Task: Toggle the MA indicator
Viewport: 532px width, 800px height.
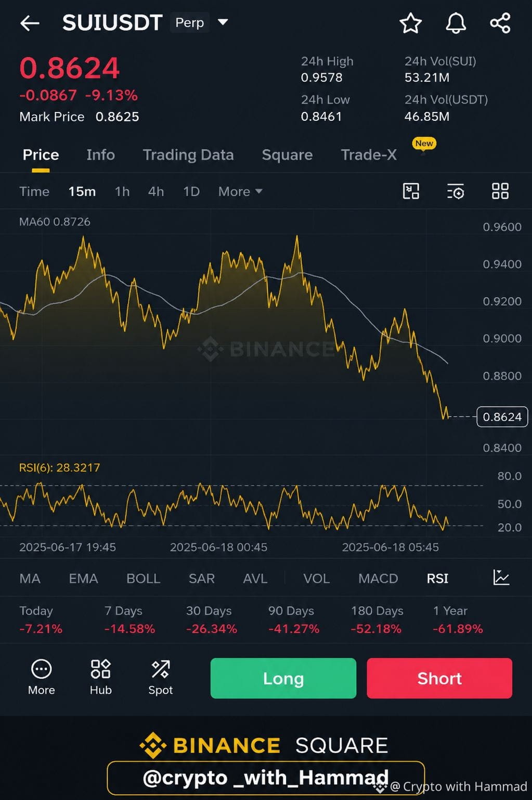Action: click(30, 578)
